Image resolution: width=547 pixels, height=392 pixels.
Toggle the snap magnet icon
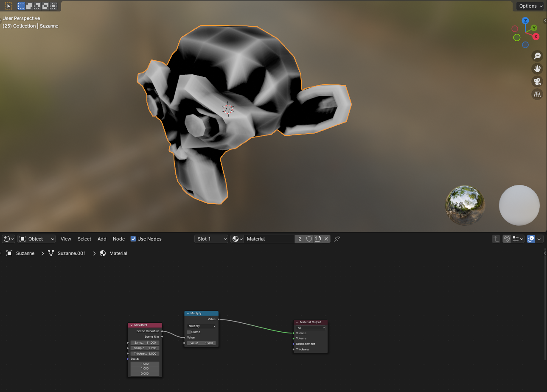coord(507,239)
